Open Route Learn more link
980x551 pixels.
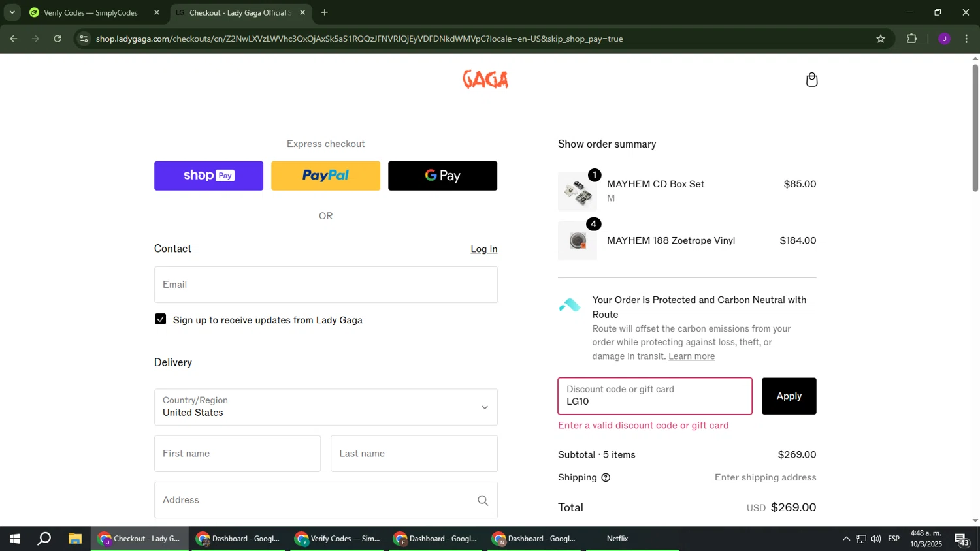pos(691,356)
